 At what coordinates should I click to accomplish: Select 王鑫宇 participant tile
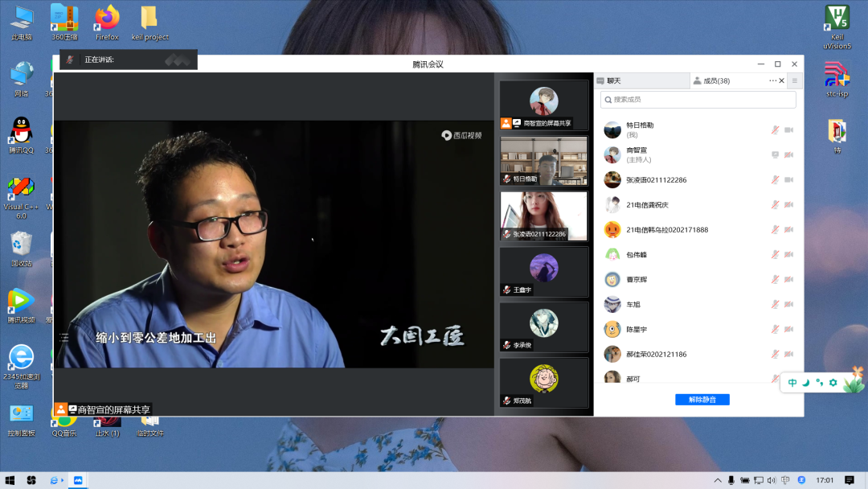[543, 271]
